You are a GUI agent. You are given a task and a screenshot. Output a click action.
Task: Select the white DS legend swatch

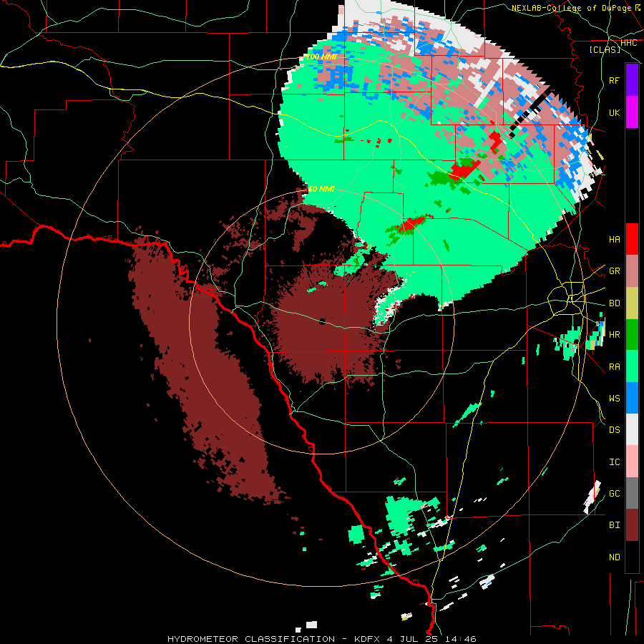point(632,429)
